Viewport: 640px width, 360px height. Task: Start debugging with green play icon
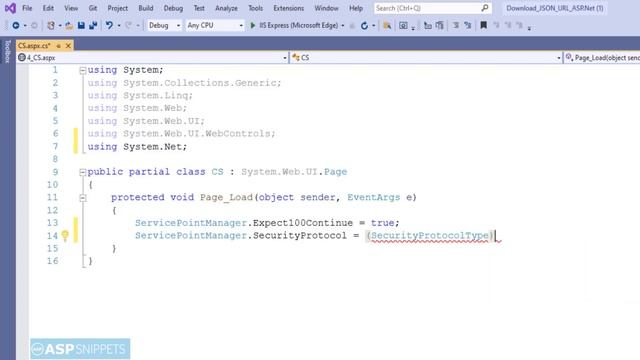(x=253, y=25)
